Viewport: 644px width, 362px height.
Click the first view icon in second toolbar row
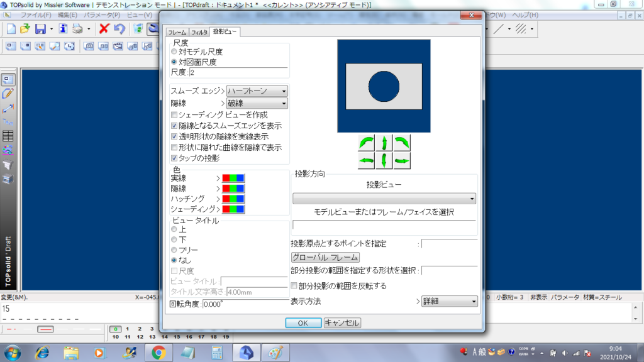(11, 46)
